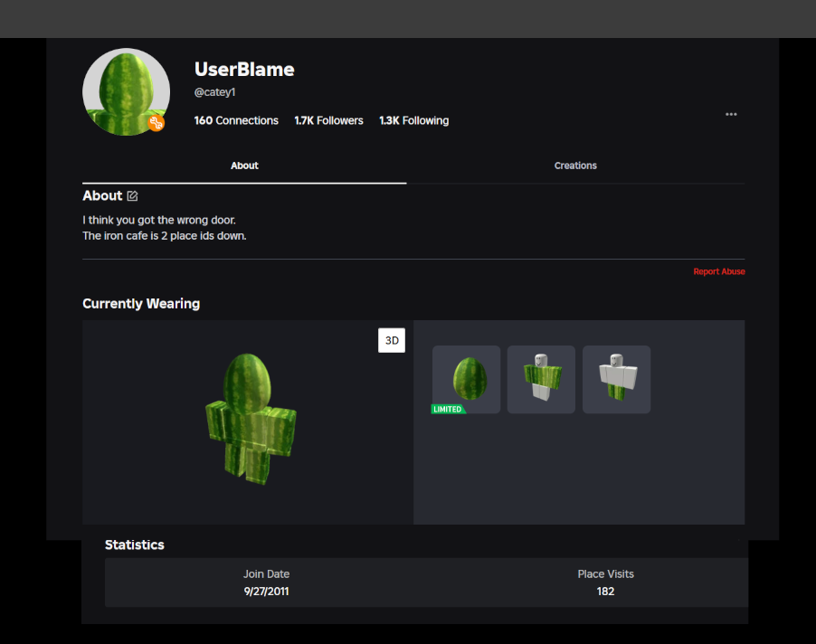Click the Report Abuse link
The height and width of the screenshot is (644, 816).
[x=718, y=271]
